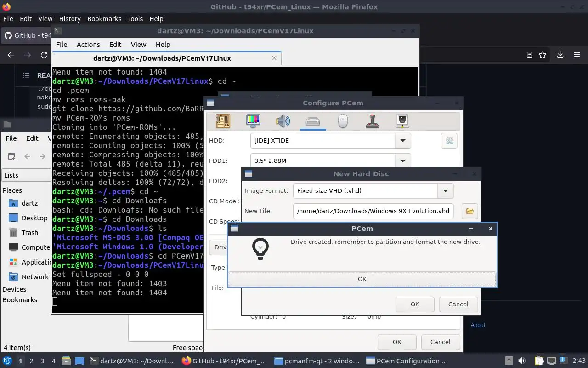Click removable media tray icon

(509, 361)
